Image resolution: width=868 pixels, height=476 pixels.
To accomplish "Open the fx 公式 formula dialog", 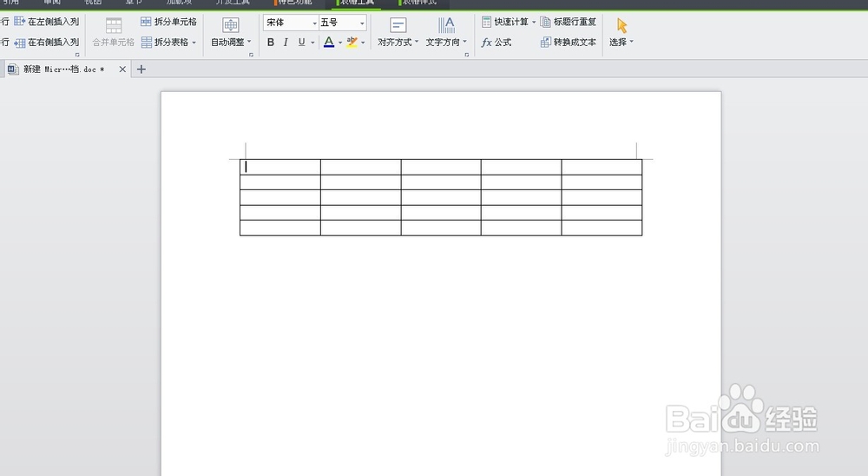I will click(496, 42).
